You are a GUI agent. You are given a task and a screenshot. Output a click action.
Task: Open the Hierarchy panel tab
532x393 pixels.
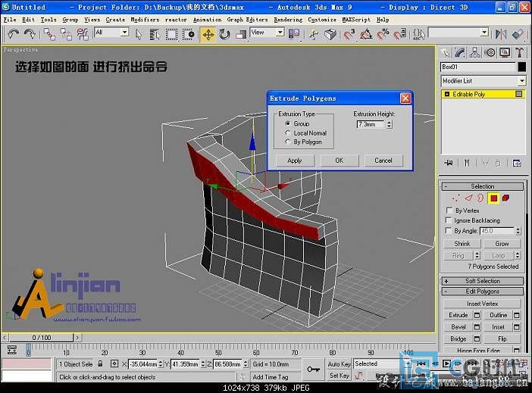click(x=474, y=52)
